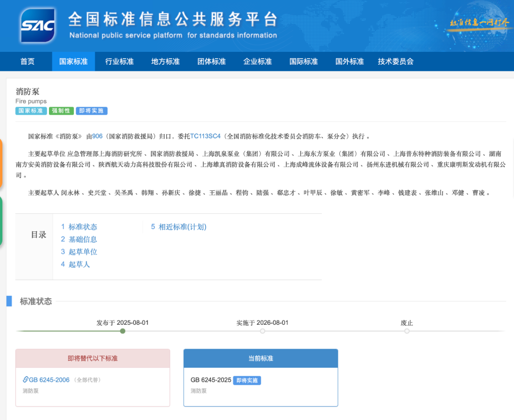Go to the 企业标准 tab

257,61
